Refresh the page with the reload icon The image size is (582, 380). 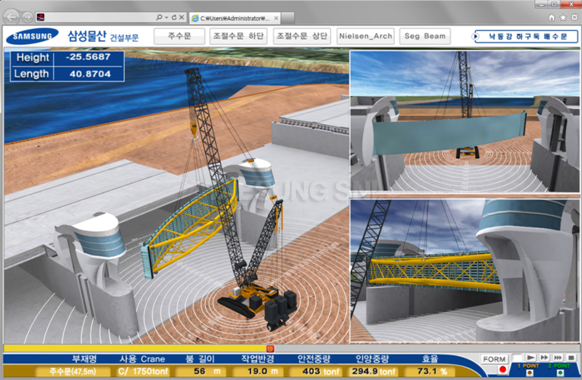point(174,17)
